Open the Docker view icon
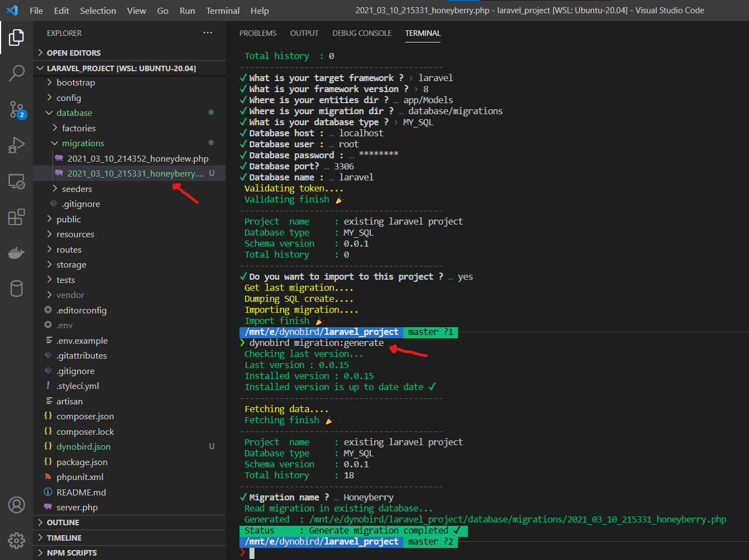 tap(17, 253)
